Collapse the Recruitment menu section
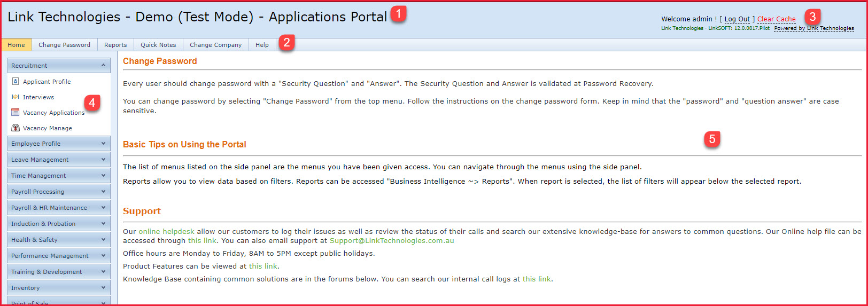Screen dimensions: 868x306 click(x=103, y=66)
